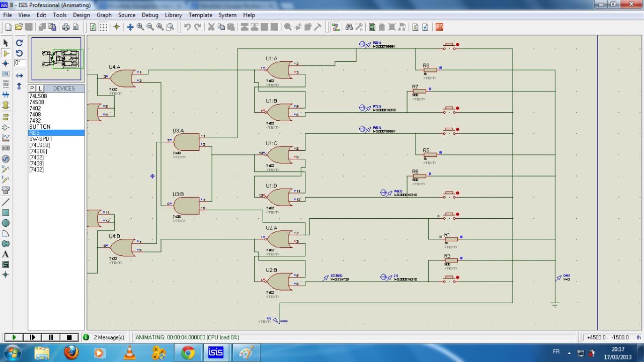Select the Virtual Instruments Mode tool
This screenshot has height=362, width=644.
[x=6, y=190]
